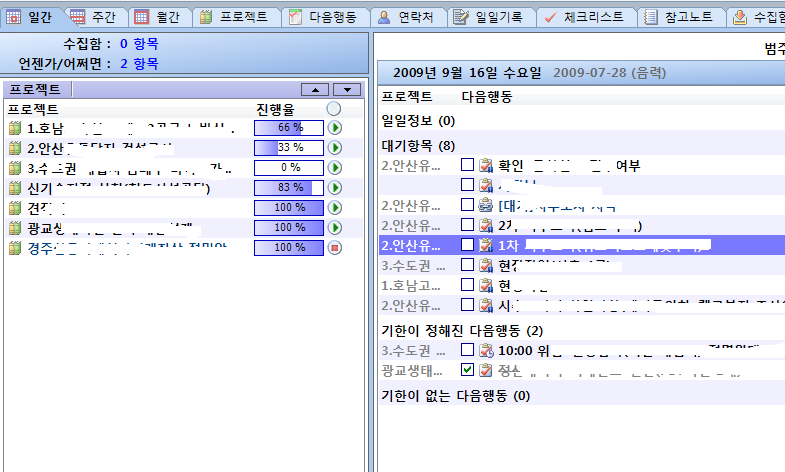Check the box for 2기 item
This screenshot has width=785, height=472.
click(467, 225)
